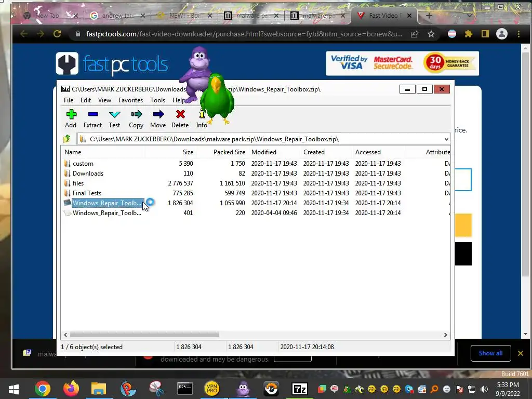The width and height of the screenshot is (532, 399).
Task: Toggle the Chrome side panel icon
Action: (485, 34)
